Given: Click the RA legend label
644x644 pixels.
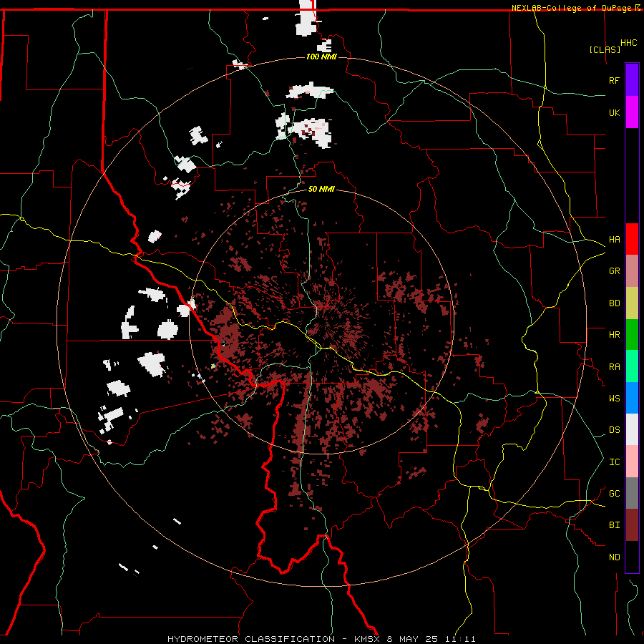Looking at the screenshot, I should tap(614, 367).
